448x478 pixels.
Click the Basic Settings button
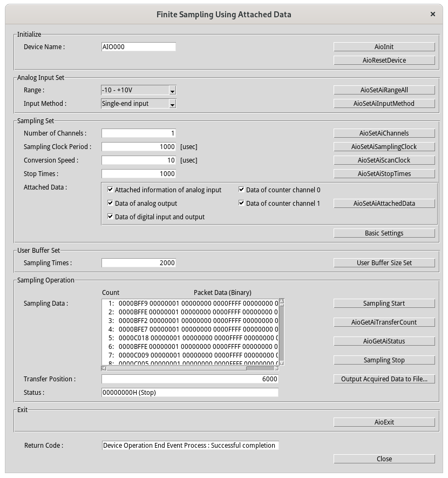384,233
